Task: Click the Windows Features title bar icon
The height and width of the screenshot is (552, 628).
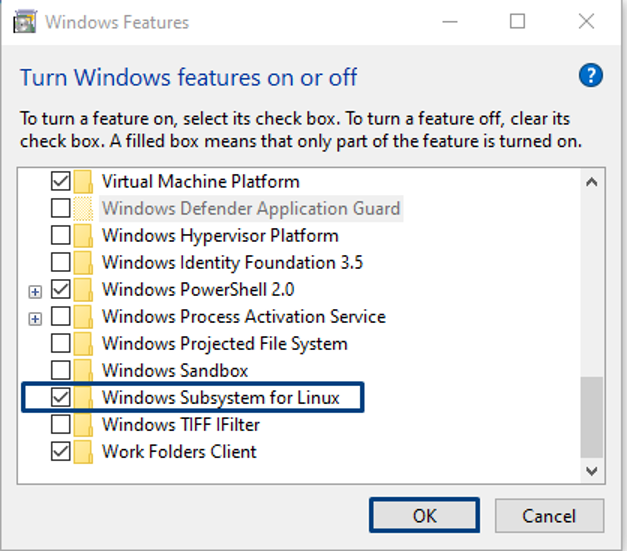Action: (x=24, y=22)
